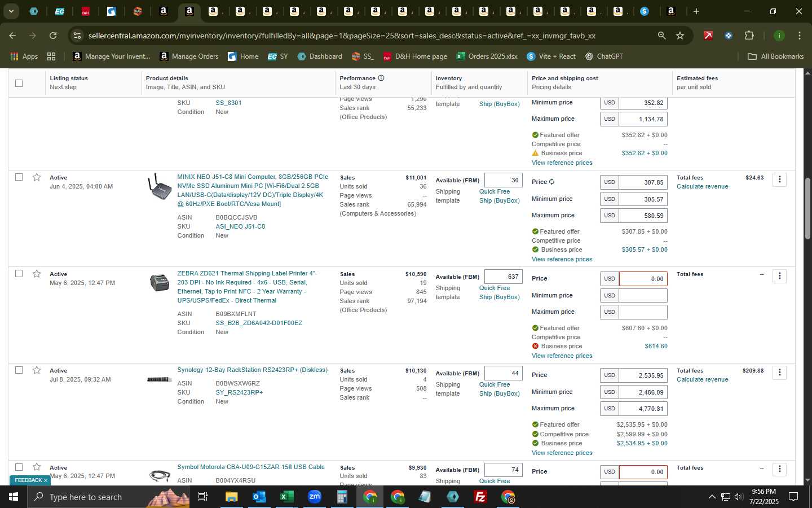Open FileZilla from the taskbar

click(480, 497)
